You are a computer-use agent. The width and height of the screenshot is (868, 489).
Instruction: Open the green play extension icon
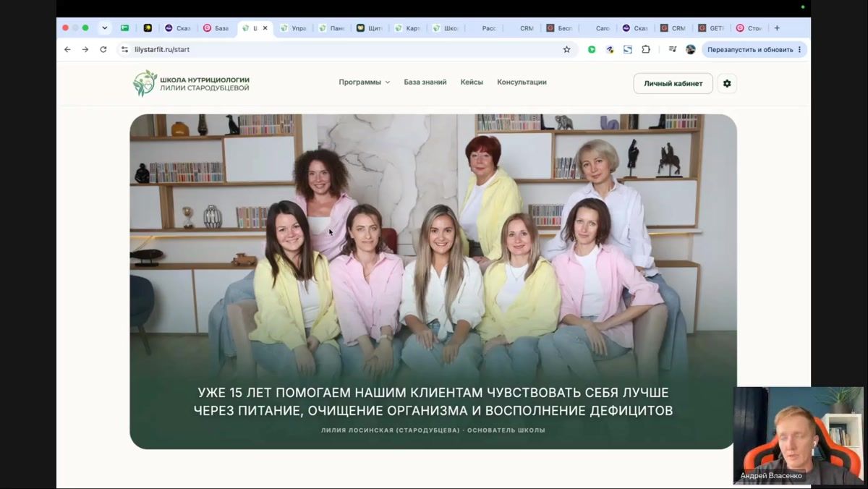592,49
